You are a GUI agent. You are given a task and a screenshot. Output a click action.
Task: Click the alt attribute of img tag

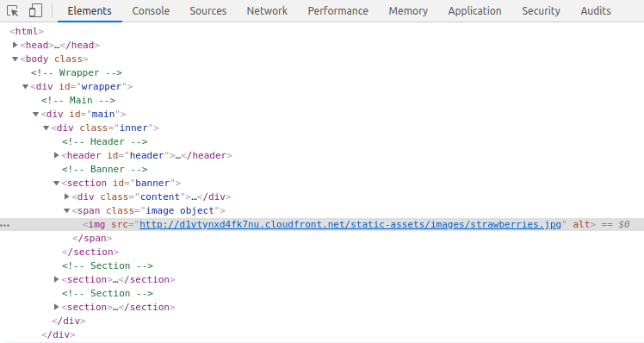coord(581,224)
